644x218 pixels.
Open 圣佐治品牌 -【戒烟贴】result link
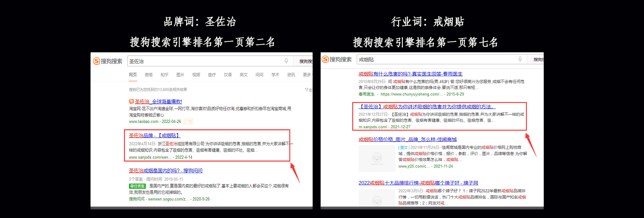pyautogui.click(x=155, y=135)
